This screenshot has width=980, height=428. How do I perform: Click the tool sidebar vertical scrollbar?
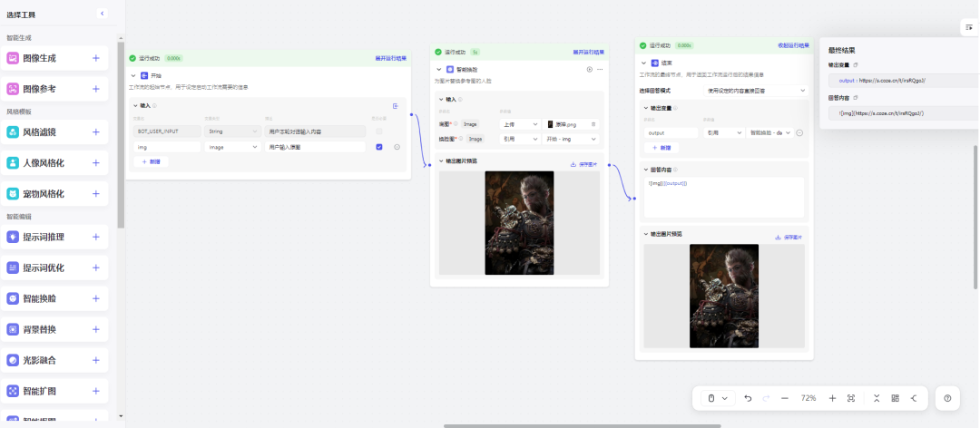(x=121, y=134)
